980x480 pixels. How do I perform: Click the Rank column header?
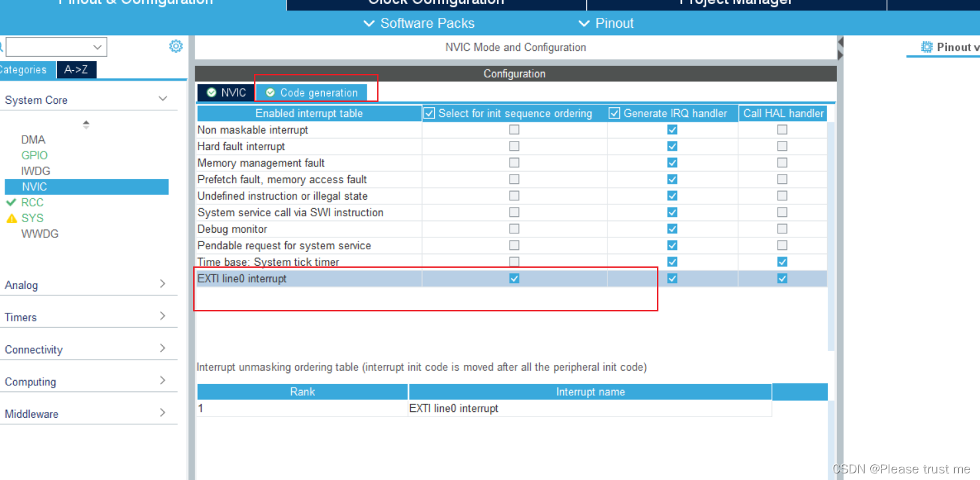point(302,392)
